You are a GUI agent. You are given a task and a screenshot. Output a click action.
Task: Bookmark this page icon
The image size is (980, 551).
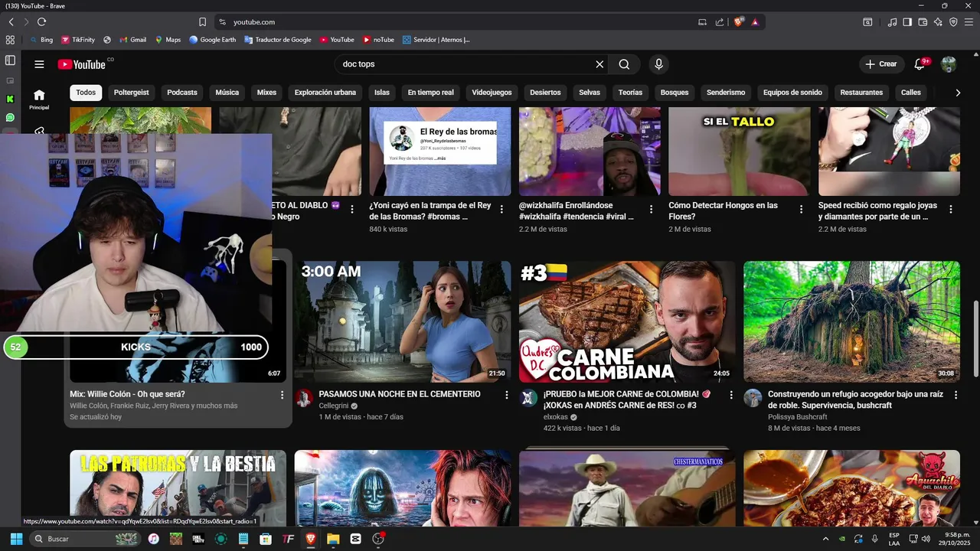point(202,22)
